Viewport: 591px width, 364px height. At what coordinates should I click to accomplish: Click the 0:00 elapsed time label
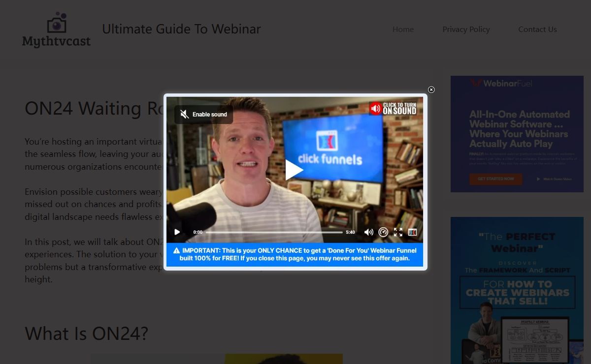(x=198, y=232)
